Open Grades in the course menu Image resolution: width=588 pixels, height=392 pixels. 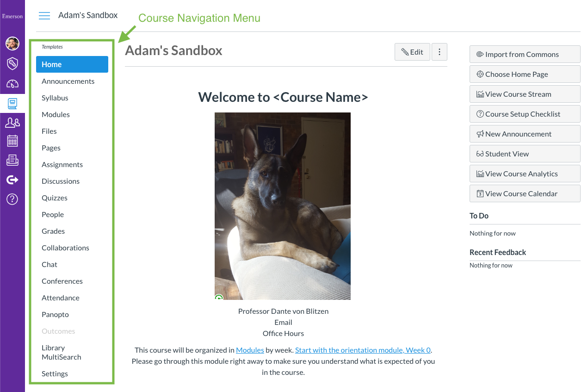coord(53,231)
